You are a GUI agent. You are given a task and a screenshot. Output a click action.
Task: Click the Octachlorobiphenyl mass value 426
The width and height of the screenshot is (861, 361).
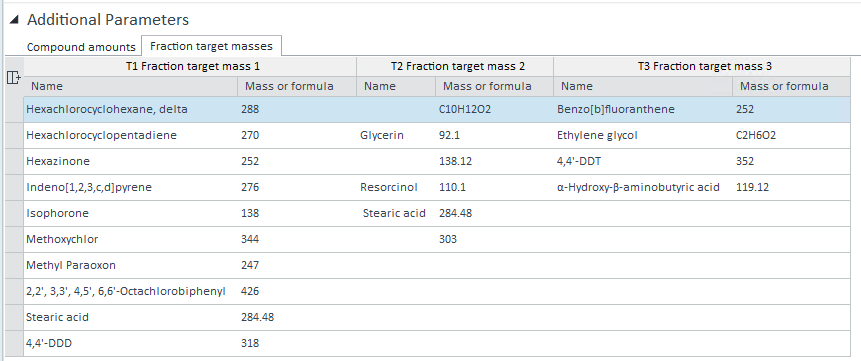click(x=297, y=291)
